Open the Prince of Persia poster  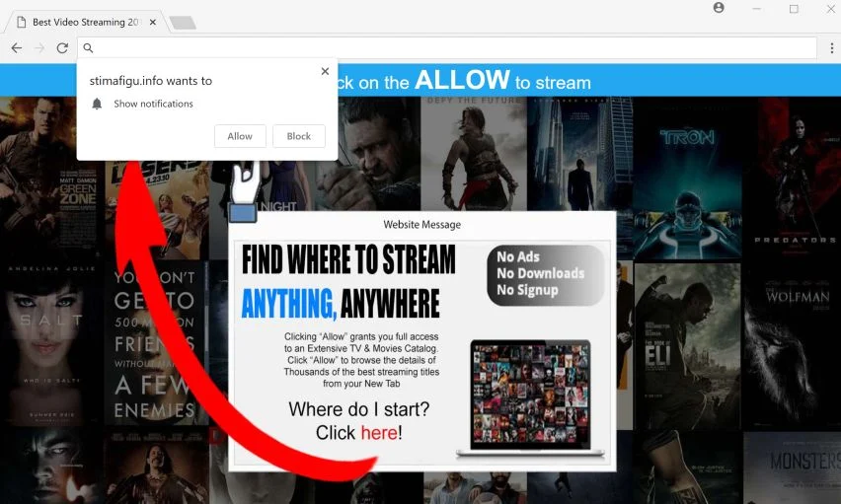(474, 154)
